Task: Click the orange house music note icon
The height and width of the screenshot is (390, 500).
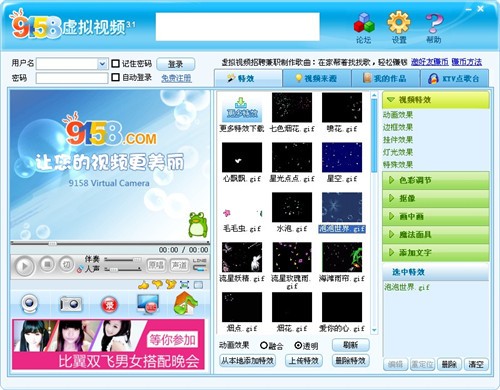Action: [x=186, y=303]
